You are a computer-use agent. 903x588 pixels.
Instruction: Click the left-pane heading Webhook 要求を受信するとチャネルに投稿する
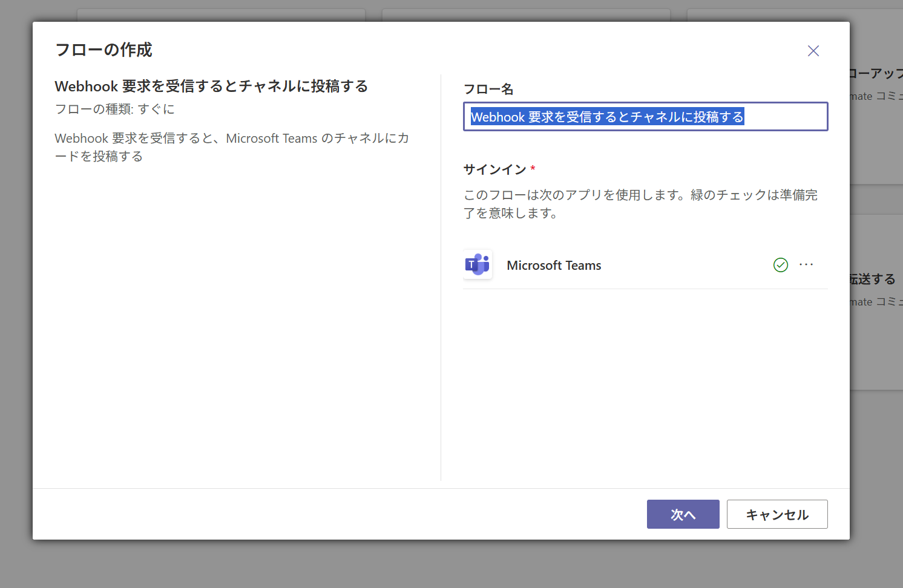(x=211, y=86)
